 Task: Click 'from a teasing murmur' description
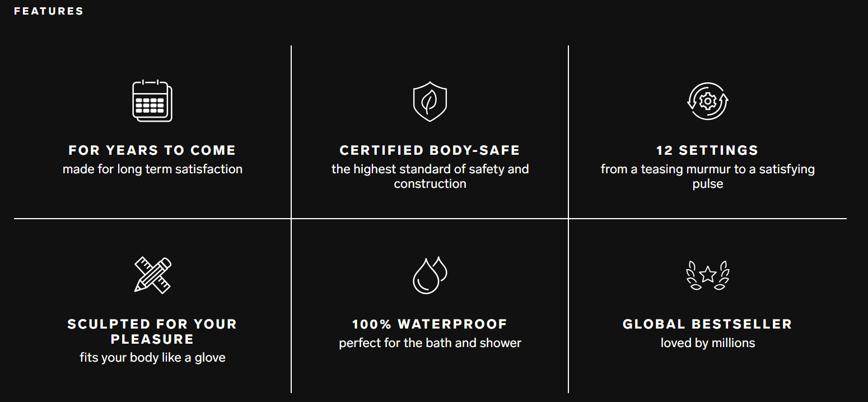click(707, 176)
